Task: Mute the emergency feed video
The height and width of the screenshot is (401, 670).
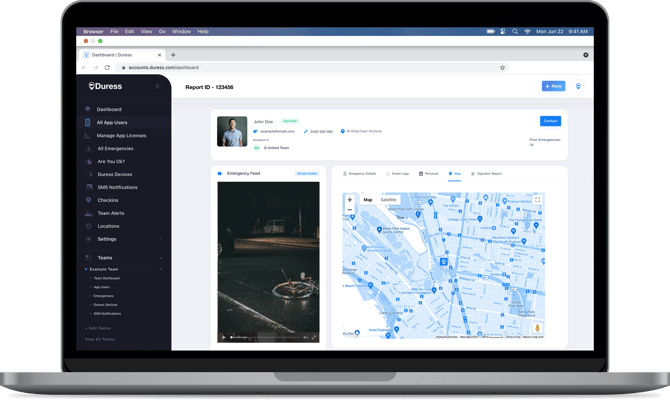Action: 306,337
